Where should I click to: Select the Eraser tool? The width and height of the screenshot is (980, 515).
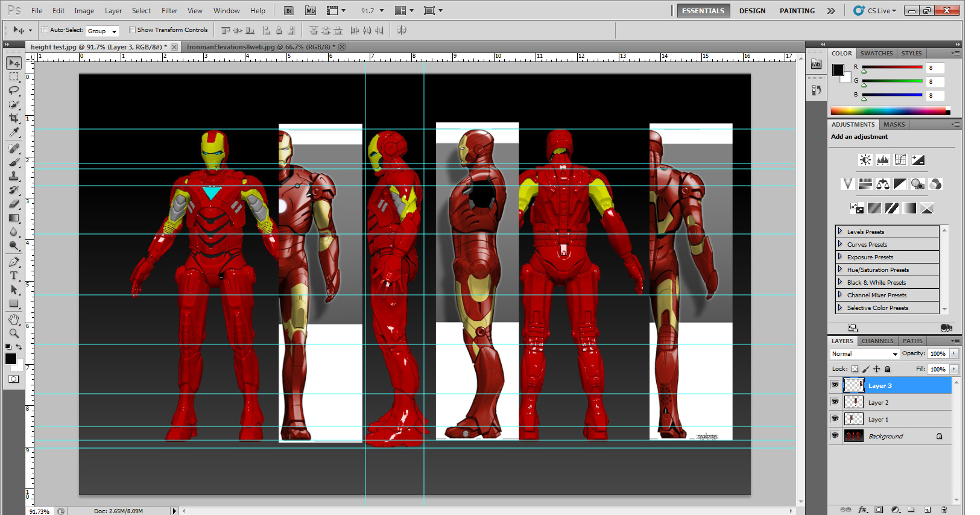(14, 204)
